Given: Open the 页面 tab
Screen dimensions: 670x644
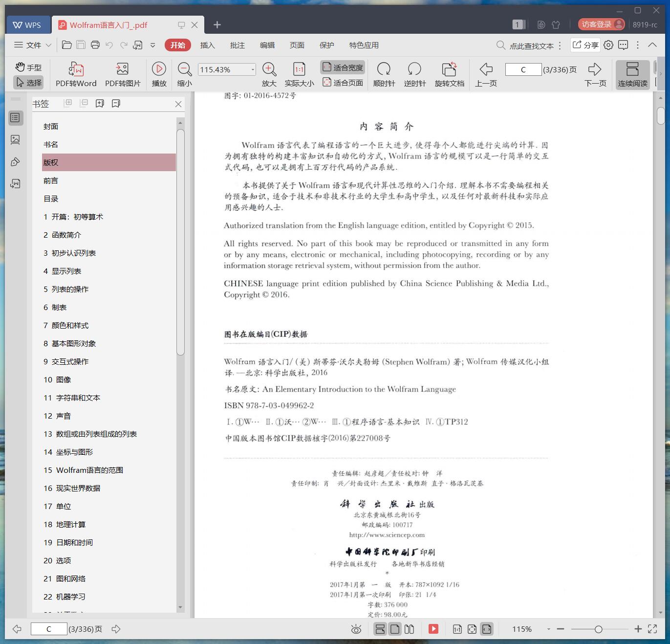Looking at the screenshot, I should [x=297, y=45].
